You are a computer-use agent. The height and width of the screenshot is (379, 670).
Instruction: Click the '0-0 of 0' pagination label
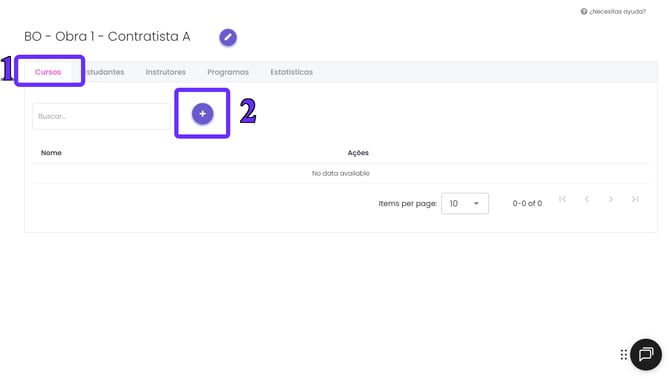click(x=527, y=203)
